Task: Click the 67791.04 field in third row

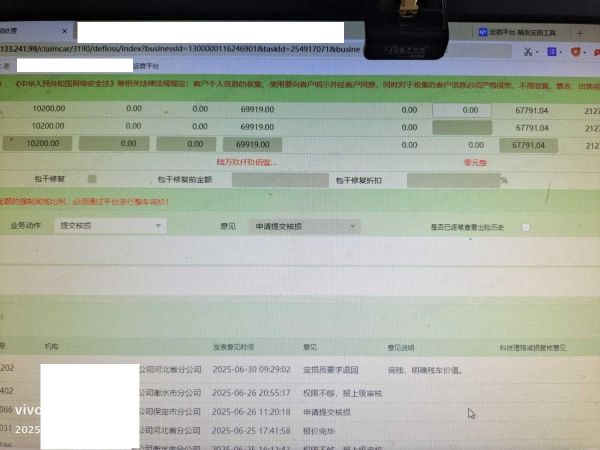Action: click(x=528, y=145)
